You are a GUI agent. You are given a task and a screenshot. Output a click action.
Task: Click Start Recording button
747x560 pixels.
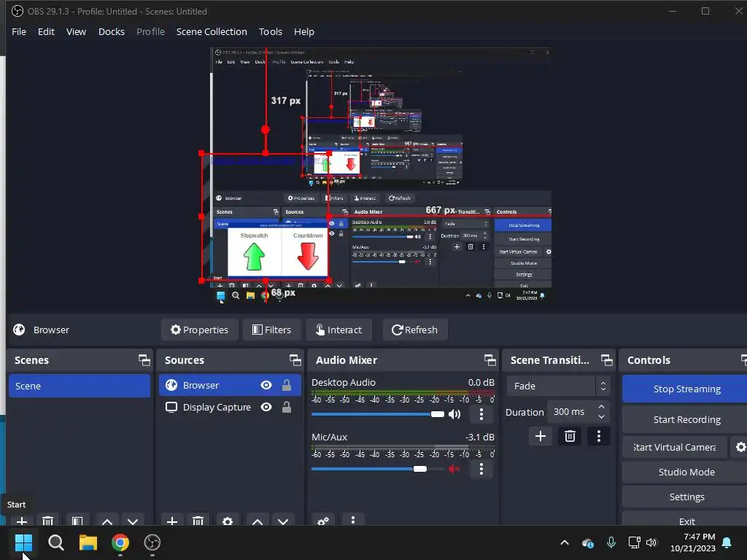[x=686, y=419]
